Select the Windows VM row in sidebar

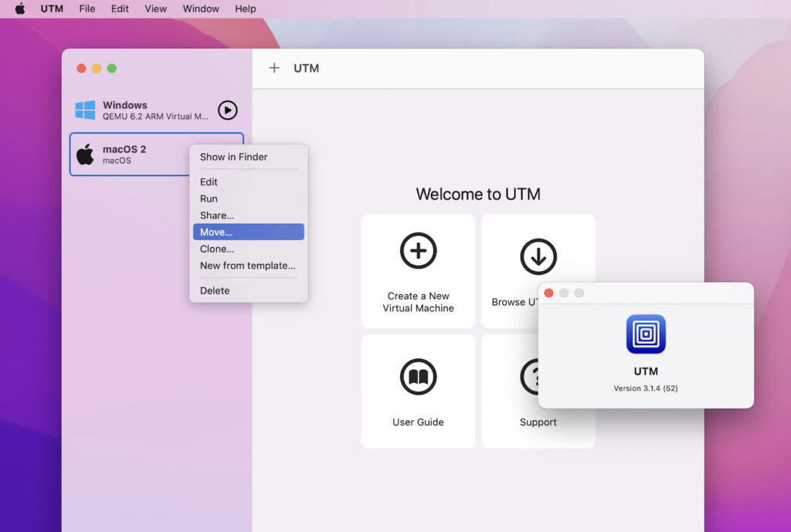139,109
